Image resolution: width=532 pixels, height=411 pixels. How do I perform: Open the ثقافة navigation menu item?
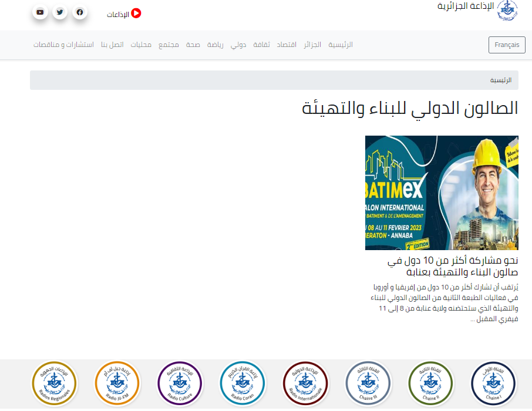[261, 45]
